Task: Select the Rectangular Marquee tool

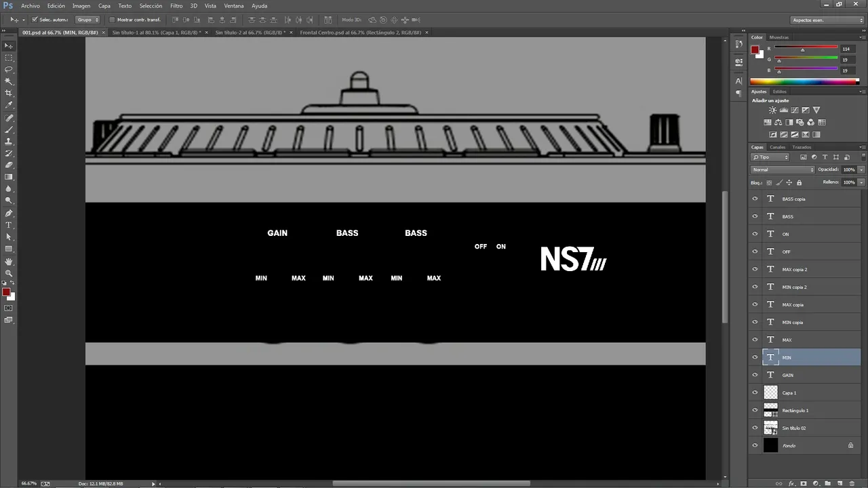Action: pyautogui.click(x=9, y=58)
